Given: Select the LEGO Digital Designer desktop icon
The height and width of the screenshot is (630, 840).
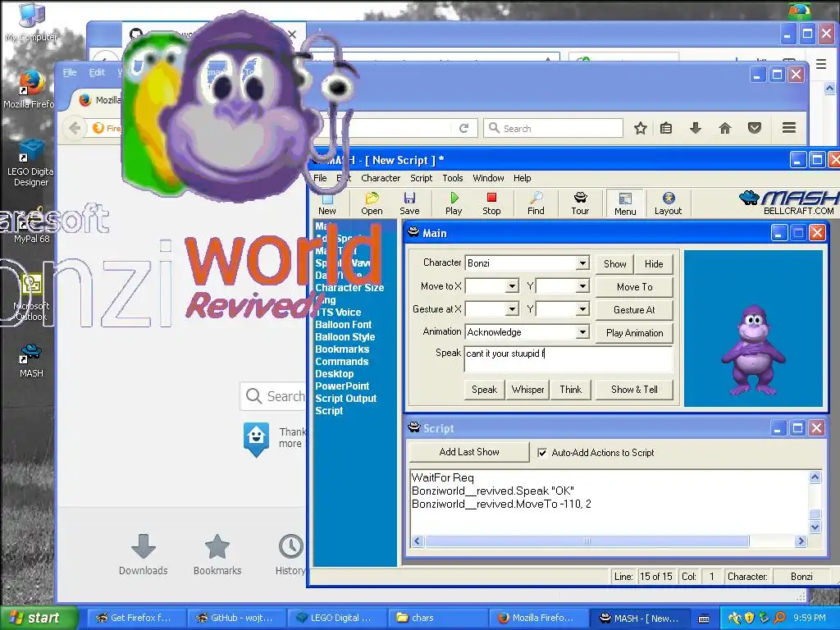Looking at the screenshot, I should (x=30, y=163).
